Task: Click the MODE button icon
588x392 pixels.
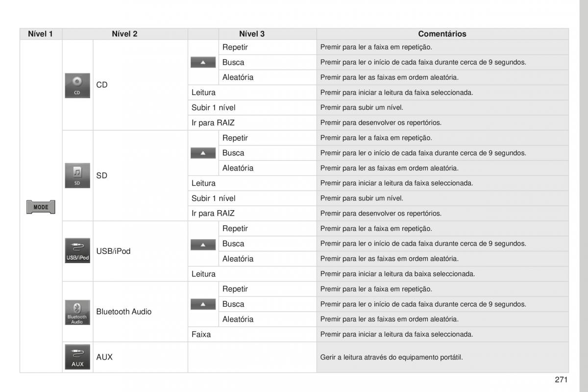Action: tap(41, 207)
